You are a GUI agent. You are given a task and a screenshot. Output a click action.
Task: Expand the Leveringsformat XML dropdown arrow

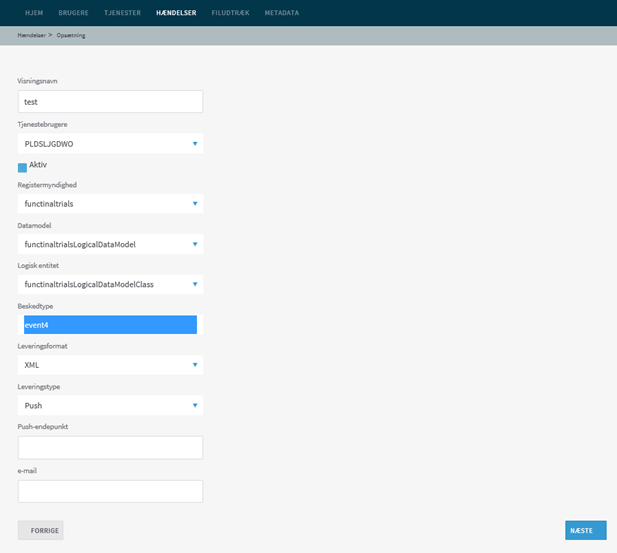click(x=195, y=365)
